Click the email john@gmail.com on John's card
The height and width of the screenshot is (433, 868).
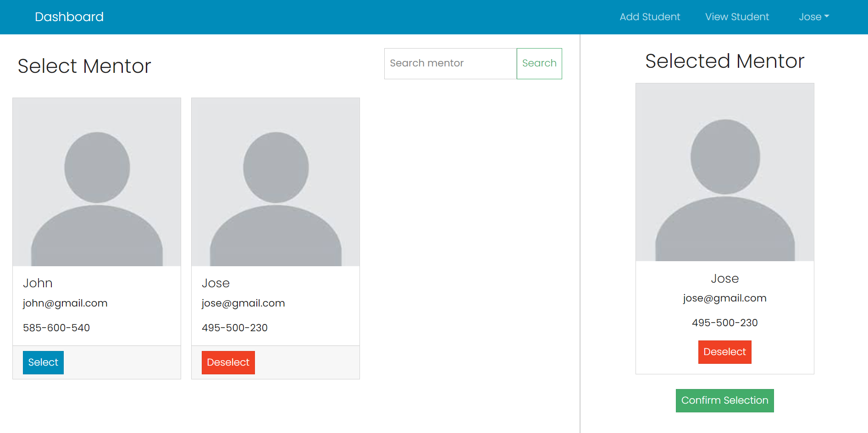[x=65, y=303]
